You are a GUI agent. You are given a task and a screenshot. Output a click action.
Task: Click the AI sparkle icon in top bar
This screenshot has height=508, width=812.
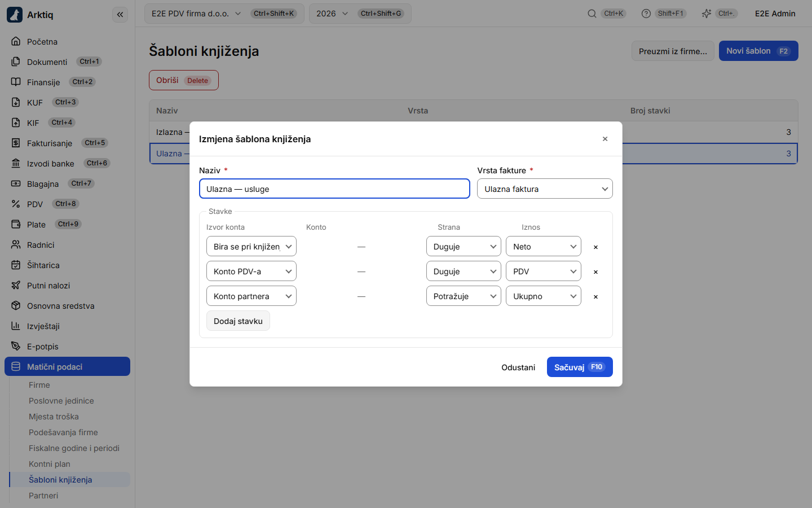706,14
